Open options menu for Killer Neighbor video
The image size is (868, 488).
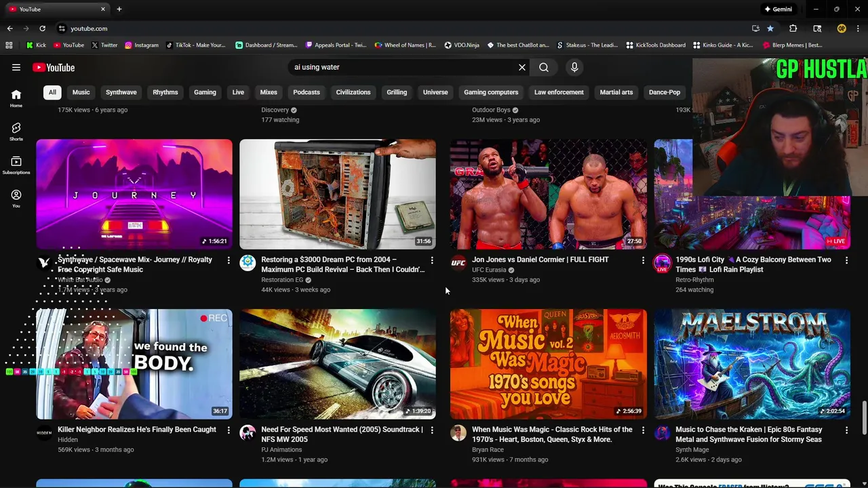(x=229, y=430)
